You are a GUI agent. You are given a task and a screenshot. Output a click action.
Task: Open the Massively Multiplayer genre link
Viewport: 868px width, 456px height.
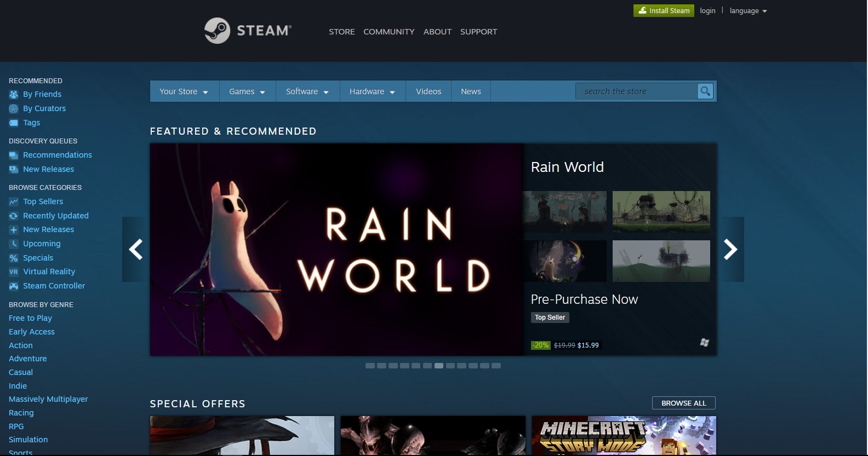[x=48, y=399]
